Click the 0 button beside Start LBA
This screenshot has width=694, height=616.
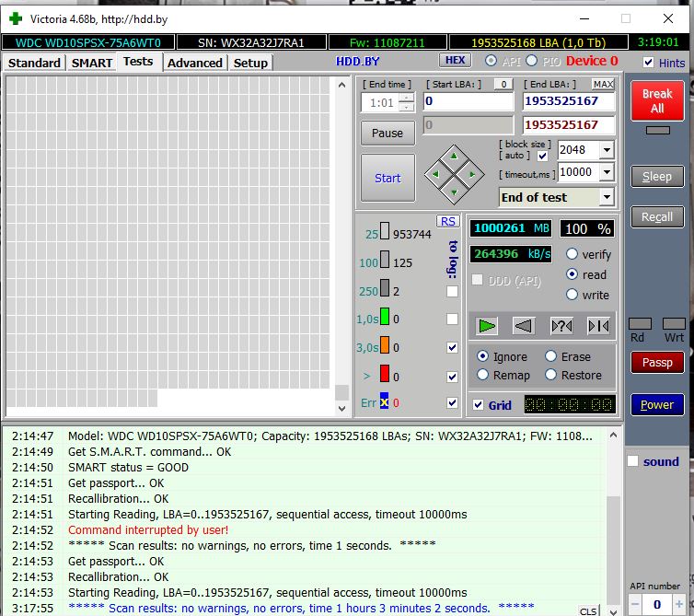click(503, 84)
